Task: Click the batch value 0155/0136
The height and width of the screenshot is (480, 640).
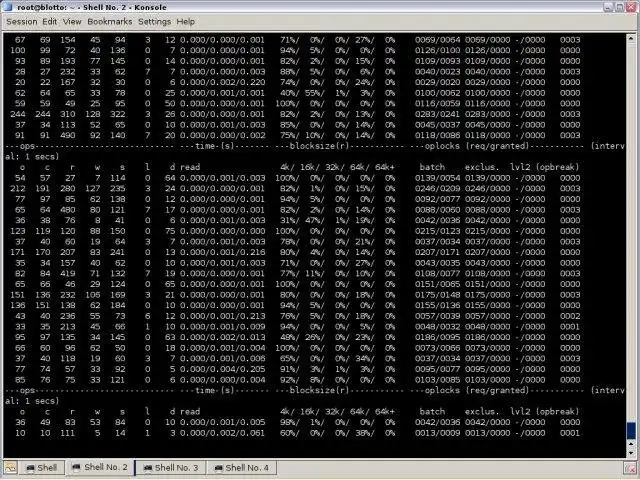Action: coord(437,305)
